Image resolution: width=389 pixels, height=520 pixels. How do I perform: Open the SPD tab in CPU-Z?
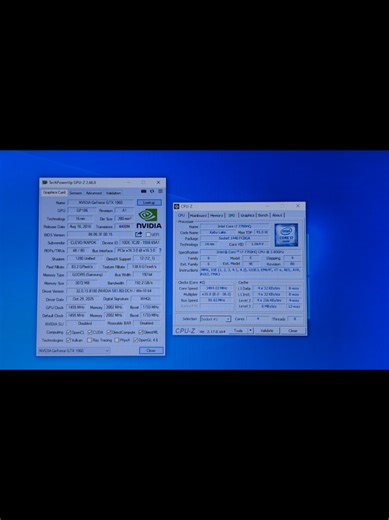(x=232, y=215)
